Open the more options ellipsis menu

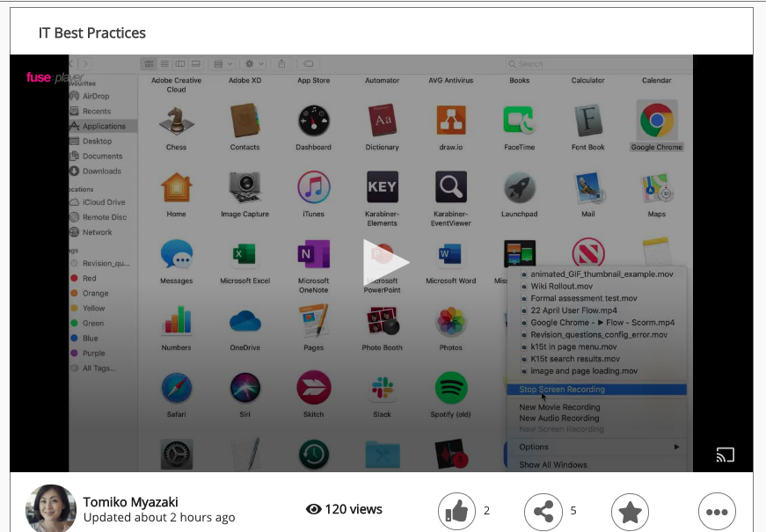pyautogui.click(x=717, y=511)
